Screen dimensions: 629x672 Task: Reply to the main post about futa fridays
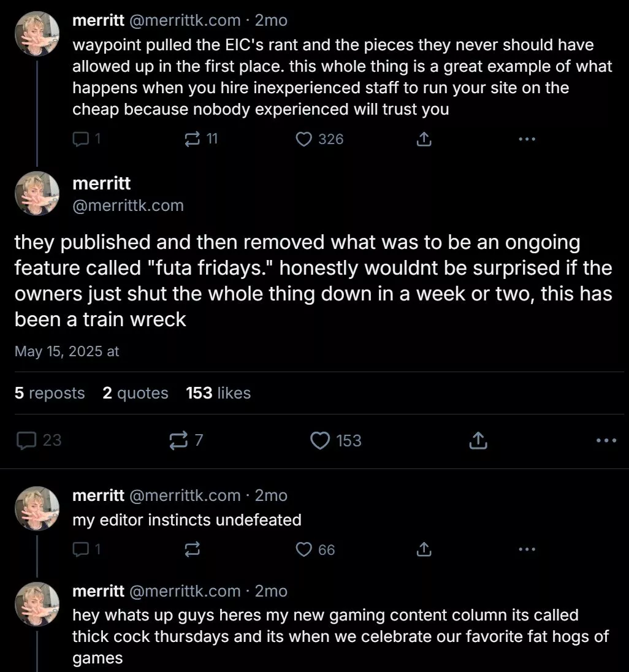tap(26, 440)
